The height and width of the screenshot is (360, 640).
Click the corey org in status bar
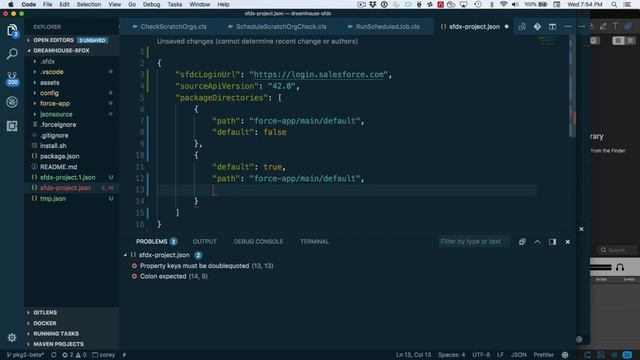pos(103,355)
